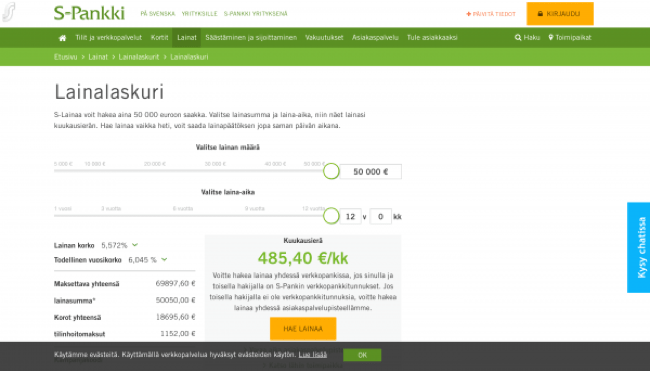
Task: Expand the Lainan korko details chevron
Action: (135, 245)
